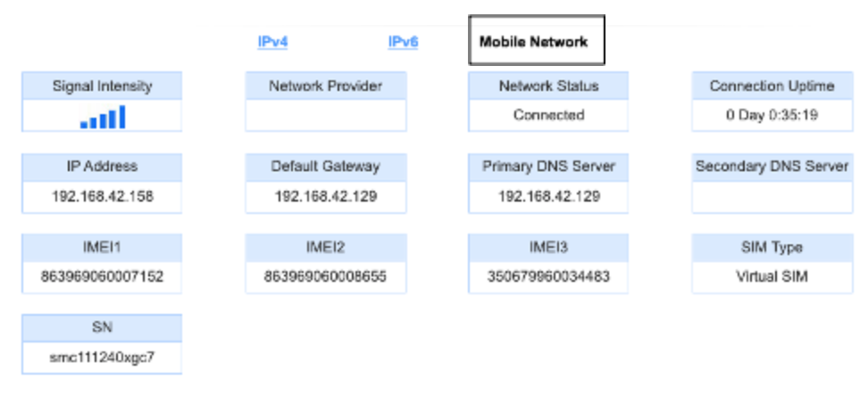Click the empty Secondary DNS Server field
The height and width of the screenshot is (396, 868).
(x=772, y=197)
